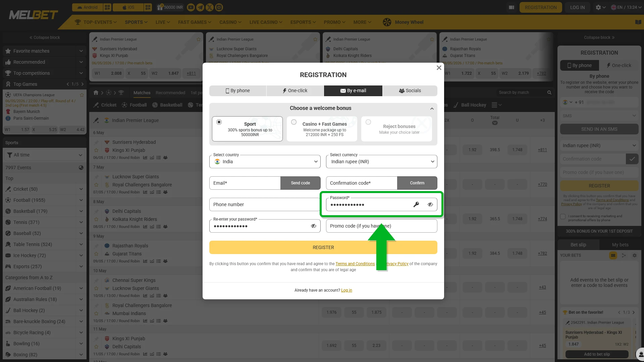Expand the Cricket (50) category
The height and width of the screenshot is (362, 644).
coord(81,189)
